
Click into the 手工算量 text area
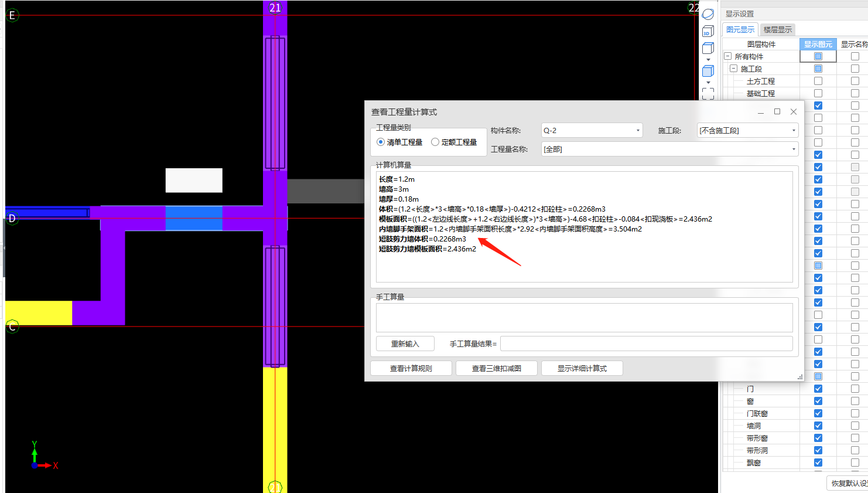[585, 318]
